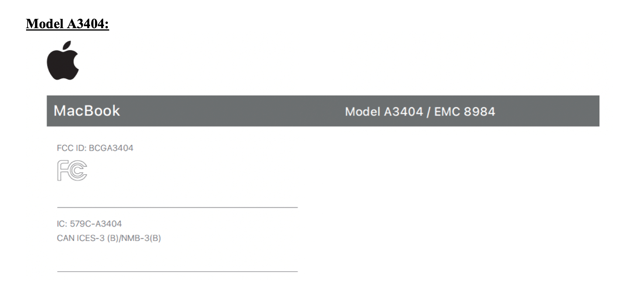Click the divider line below the CAN ICES text
Screen dimensions: 644x304
coord(177,272)
